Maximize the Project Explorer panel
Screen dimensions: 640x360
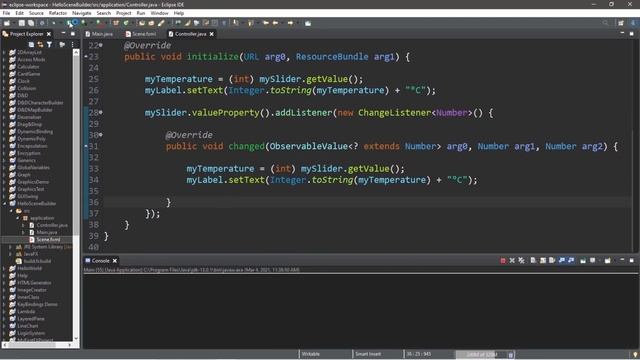[x=73, y=33]
